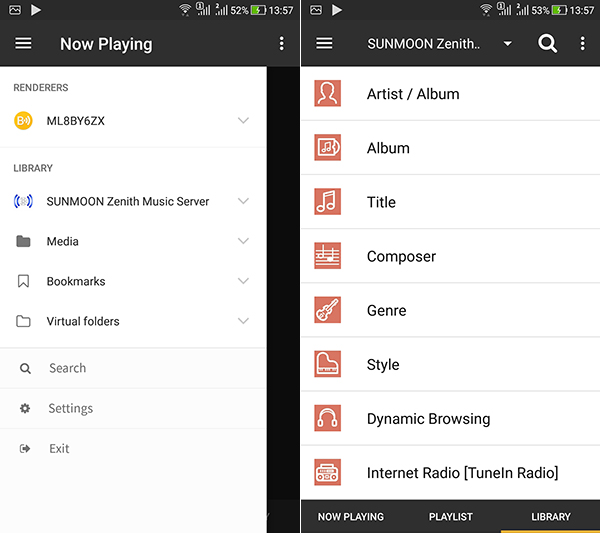Screen dimensions: 600x533
Task: Open hamburger menu beside Now Playing title
Action: (x=23, y=43)
